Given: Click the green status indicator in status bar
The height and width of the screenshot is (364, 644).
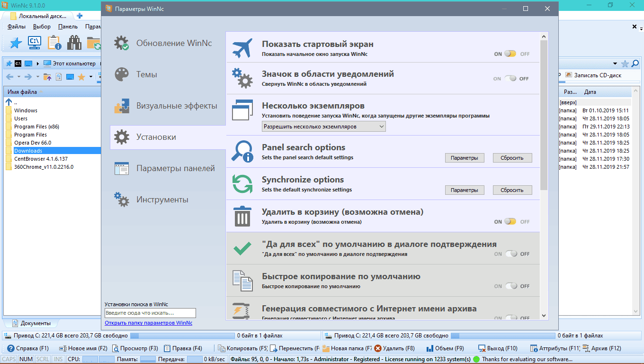Looking at the screenshot, I should point(476,359).
